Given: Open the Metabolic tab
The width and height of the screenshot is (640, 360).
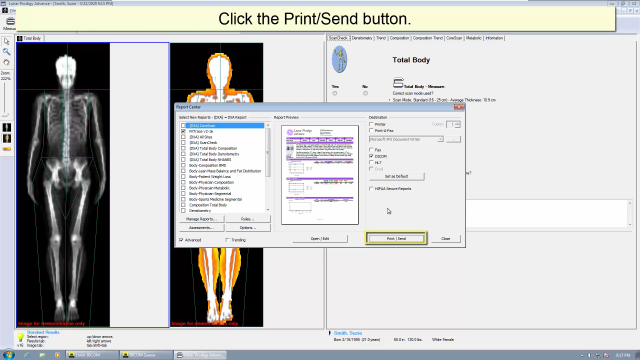Looking at the screenshot, I should coord(473,38).
